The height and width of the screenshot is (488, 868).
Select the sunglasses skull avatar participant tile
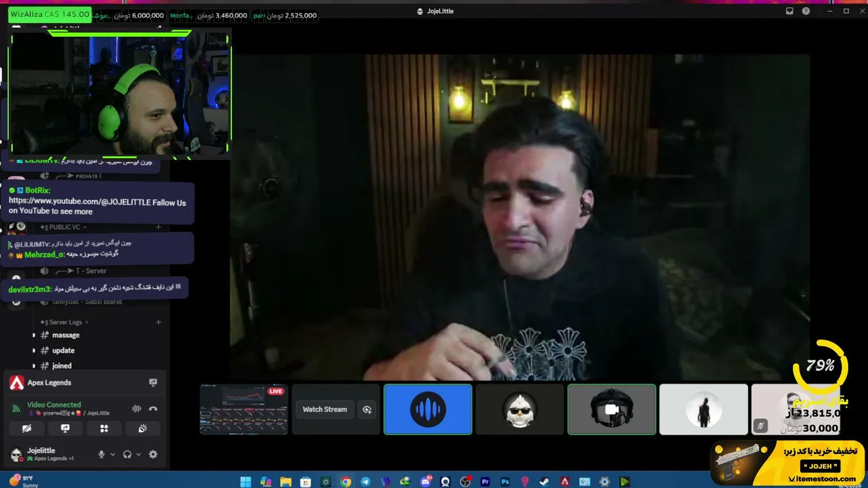coord(519,409)
